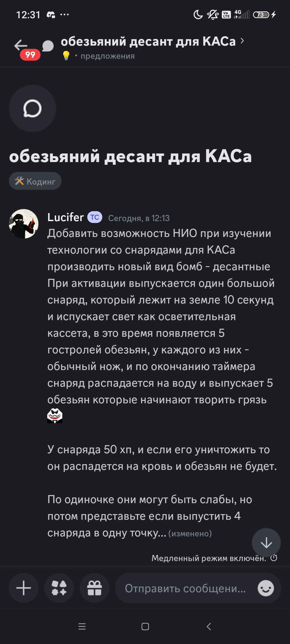Screen dimensions: 290x644
Task: Open thread details via title chevron
Action: coord(242,41)
